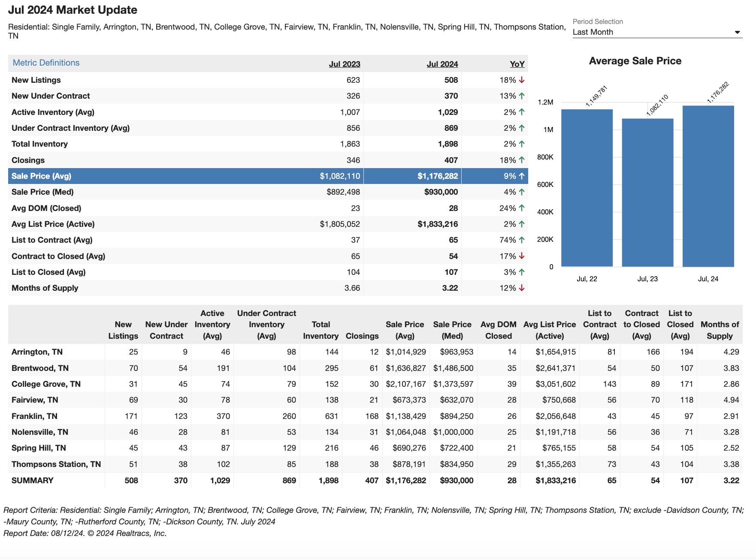Image resolution: width=756 pixels, height=560 pixels.
Task: Click the Franklin, TN row label
Action: click(34, 416)
